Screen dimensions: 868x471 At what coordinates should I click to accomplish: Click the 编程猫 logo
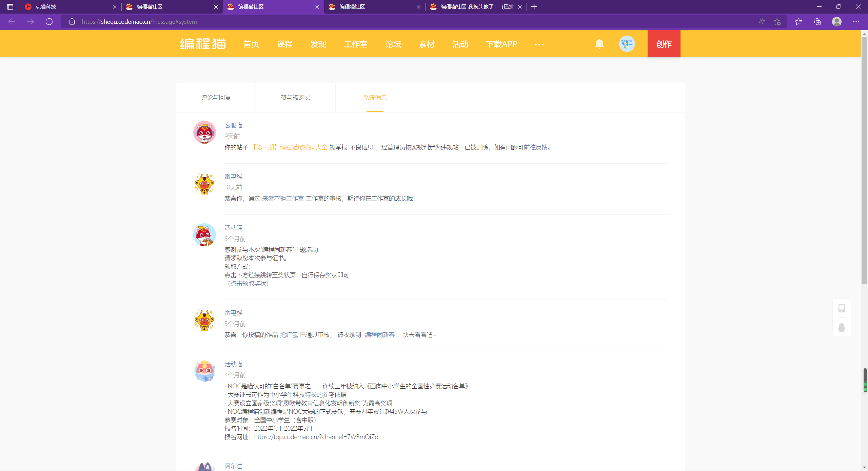[203, 44]
